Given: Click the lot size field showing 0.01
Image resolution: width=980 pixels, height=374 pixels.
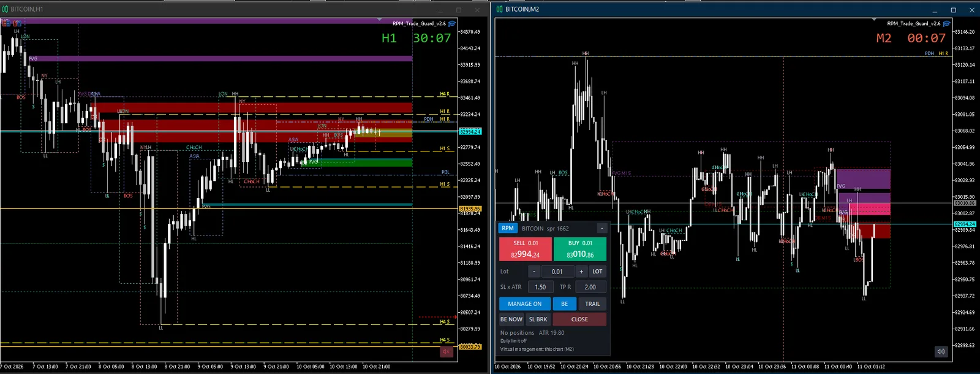Looking at the screenshot, I should coord(557,272).
